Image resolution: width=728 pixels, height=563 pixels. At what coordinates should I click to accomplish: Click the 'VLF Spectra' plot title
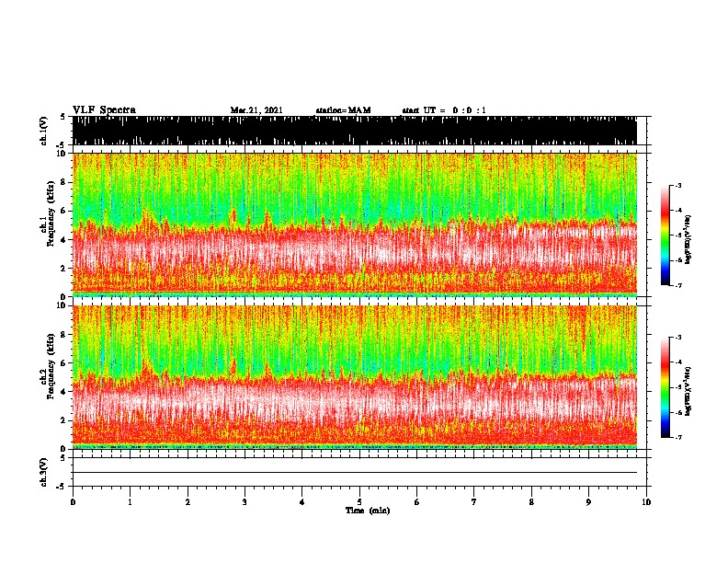(104, 110)
